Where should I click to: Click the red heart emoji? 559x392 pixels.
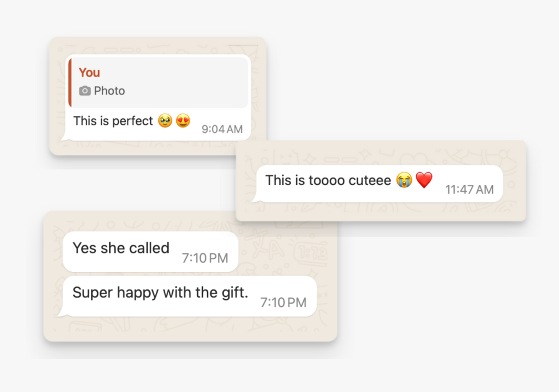point(424,180)
